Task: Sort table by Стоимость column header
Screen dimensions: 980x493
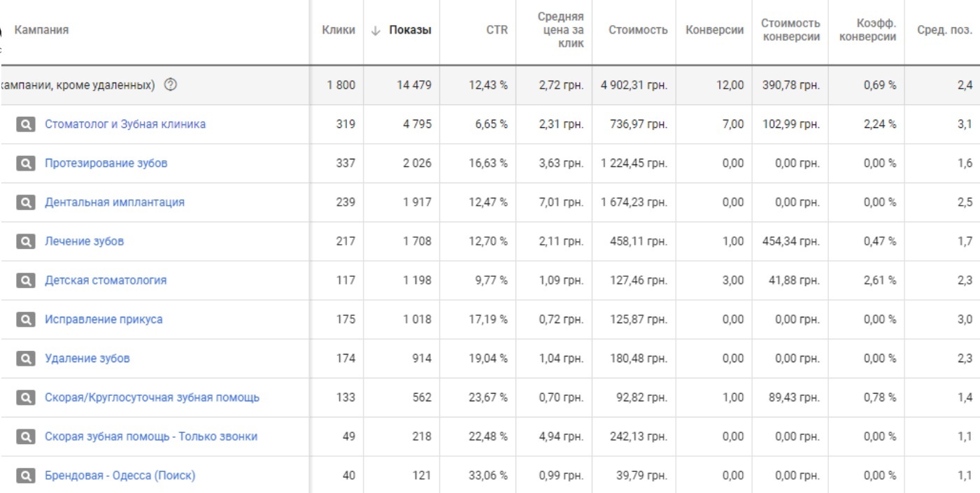Action: [637, 30]
